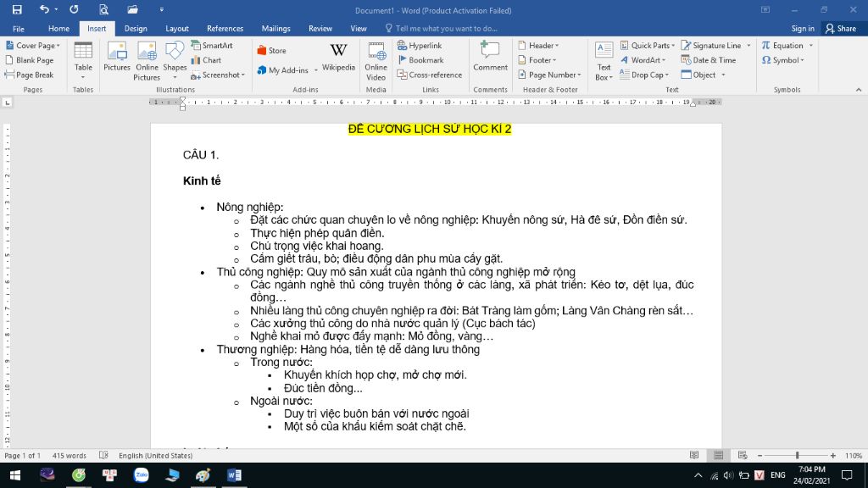
Task: Switch to the Mailings tab
Action: coord(275,28)
